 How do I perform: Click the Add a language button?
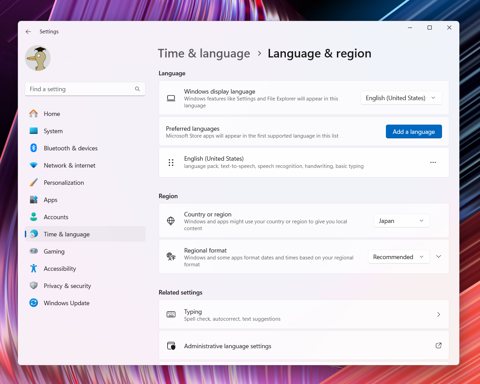[x=414, y=132]
